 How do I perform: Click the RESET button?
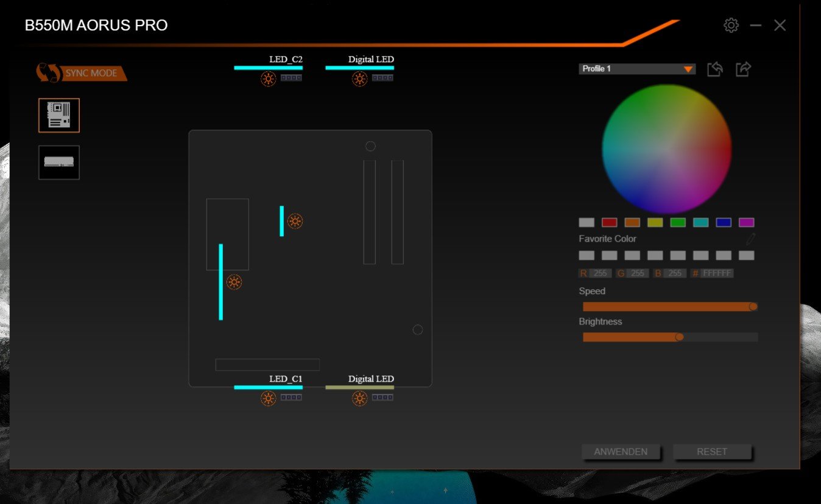tap(712, 452)
